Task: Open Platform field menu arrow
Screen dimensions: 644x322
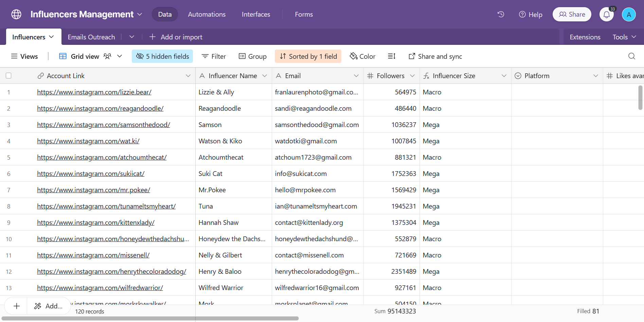Action: click(596, 76)
